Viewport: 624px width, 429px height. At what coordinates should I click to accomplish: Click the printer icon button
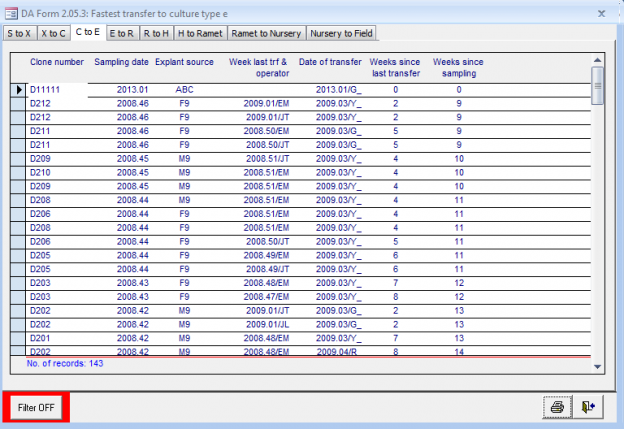(557, 407)
